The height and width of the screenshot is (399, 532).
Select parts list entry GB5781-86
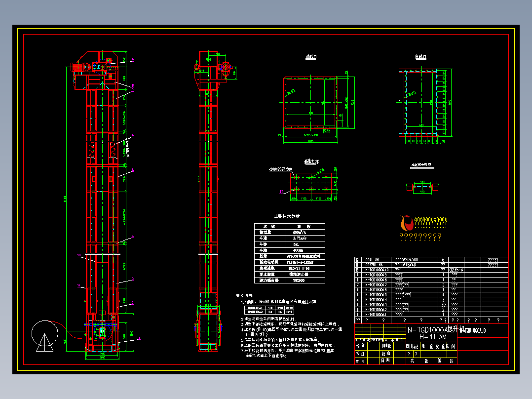tap(374, 265)
